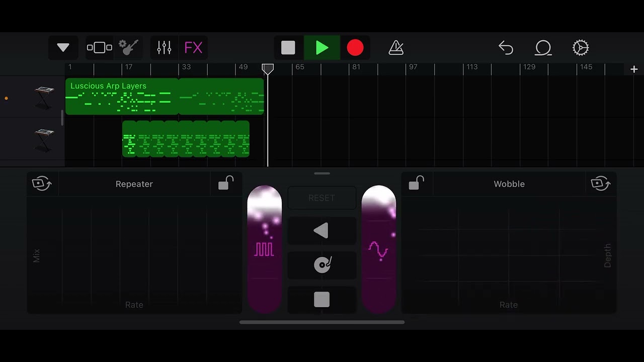Click bar 97 on the timeline ruler
Screen dimensions: 644x362
point(413,67)
